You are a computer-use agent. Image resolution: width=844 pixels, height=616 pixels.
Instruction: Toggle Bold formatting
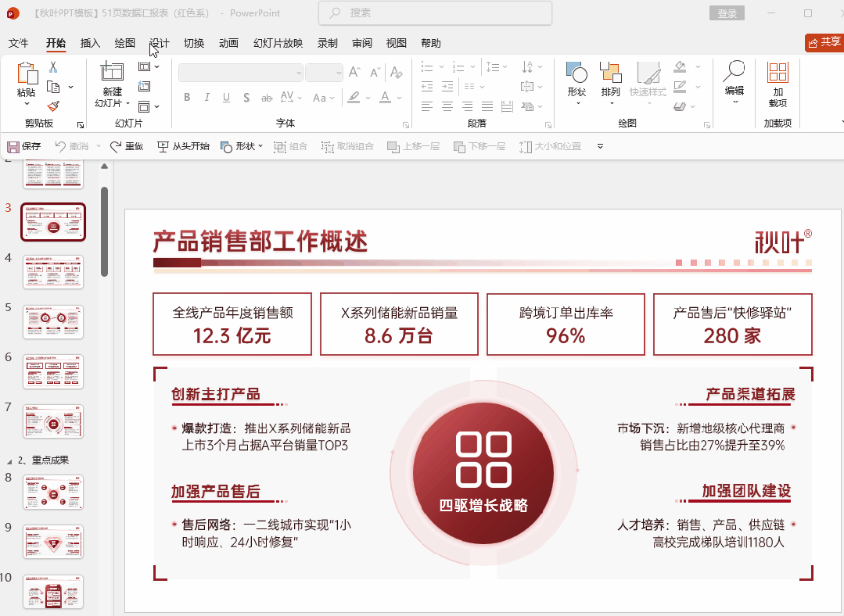[187, 98]
